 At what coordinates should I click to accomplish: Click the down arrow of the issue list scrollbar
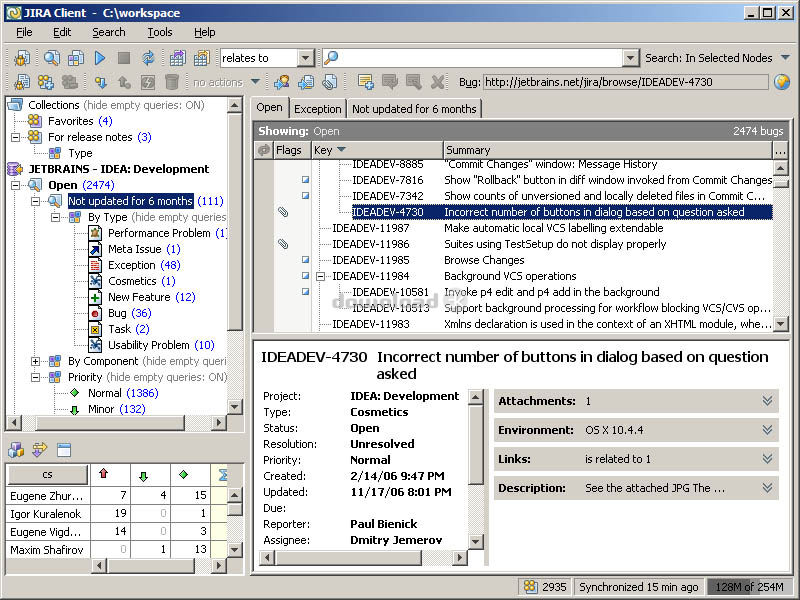781,323
